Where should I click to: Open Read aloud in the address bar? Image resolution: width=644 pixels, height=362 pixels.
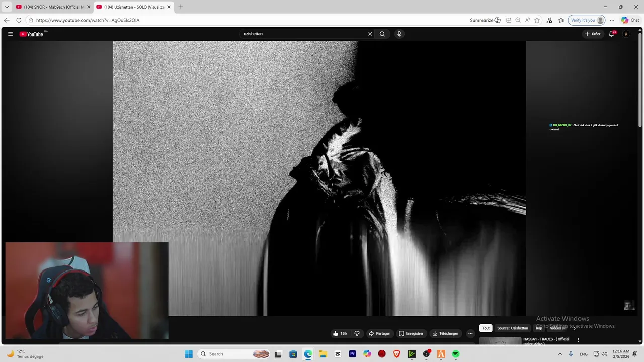click(x=527, y=20)
